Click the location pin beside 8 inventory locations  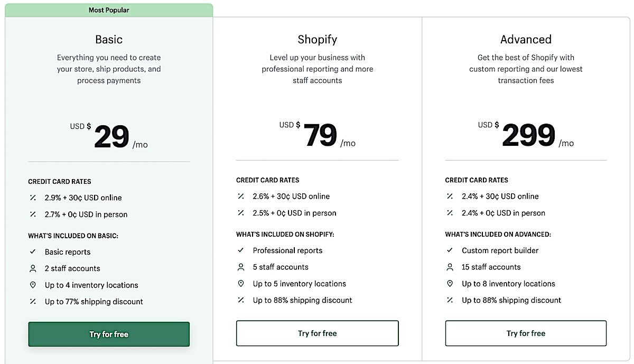pyautogui.click(x=450, y=284)
